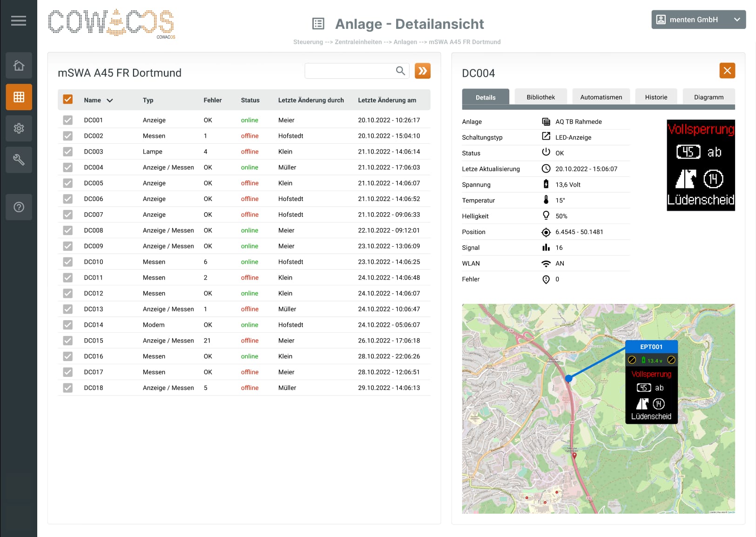Image resolution: width=756 pixels, height=537 pixels.
Task: Click the online status of DC012
Action: tap(250, 293)
